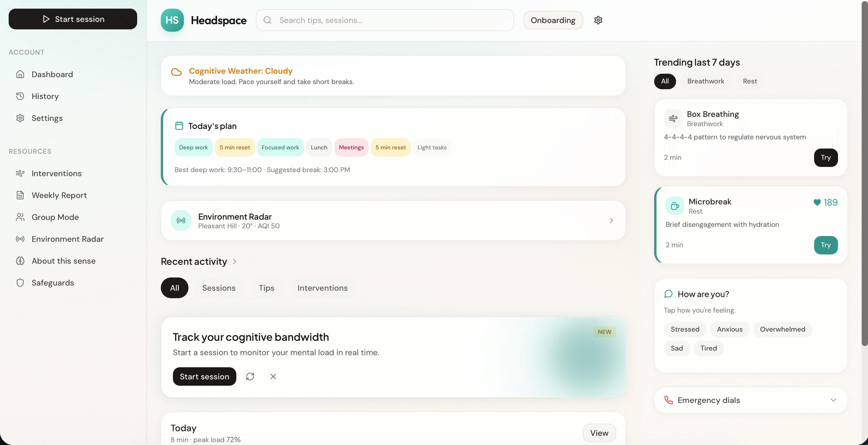The height and width of the screenshot is (445, 868).
Task: Toggle the Tired feeling chip
Action: [708, 348]
